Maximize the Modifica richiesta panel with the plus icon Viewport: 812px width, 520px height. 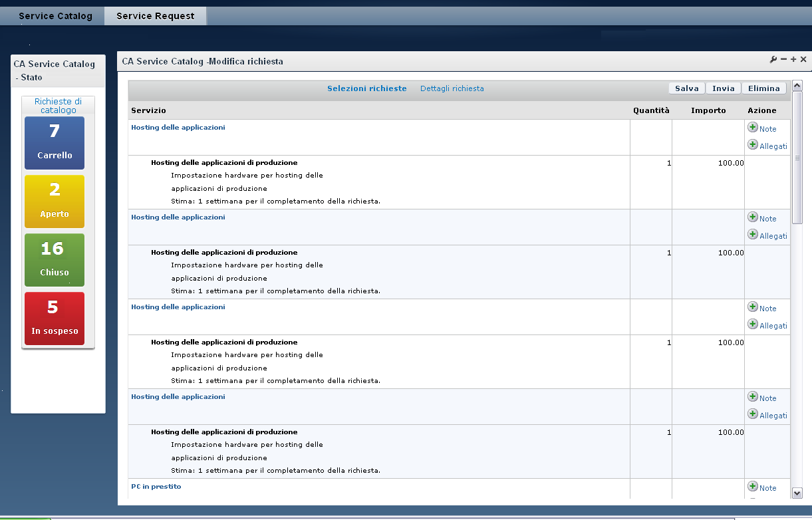(x=793, y=60)
